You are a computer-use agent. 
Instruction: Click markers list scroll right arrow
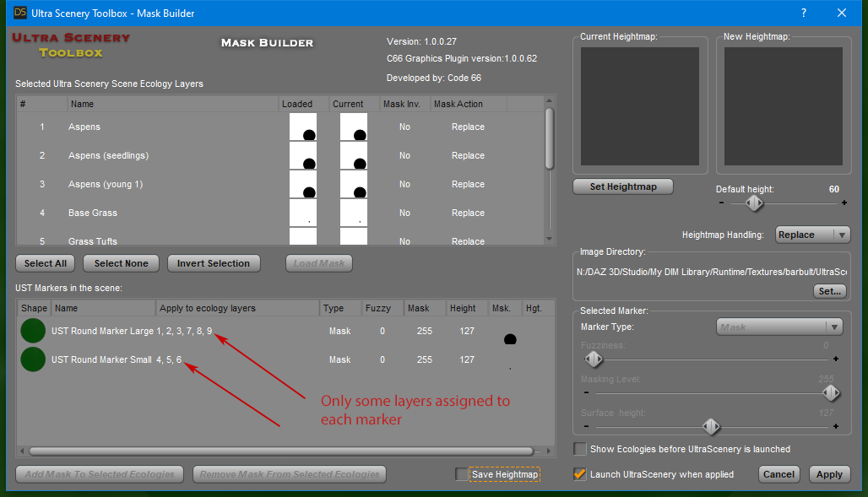[549, 451]
